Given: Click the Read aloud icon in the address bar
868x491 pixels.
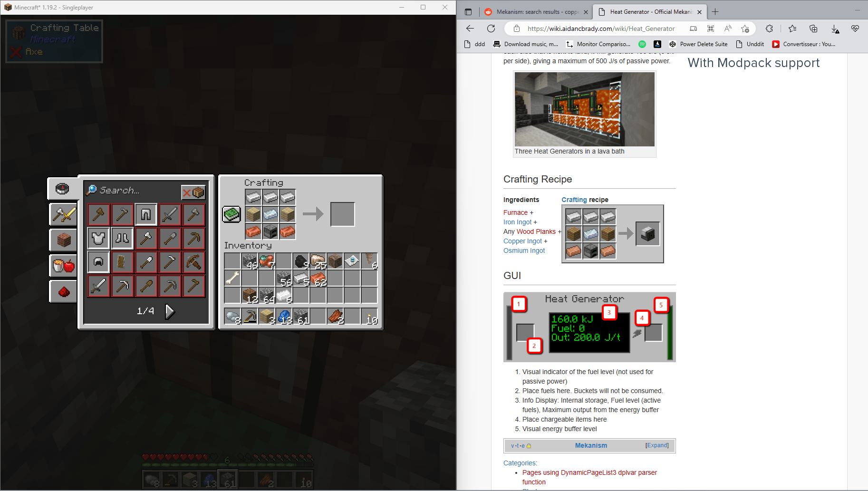Looking at the screenshot, I should [728, 29].
